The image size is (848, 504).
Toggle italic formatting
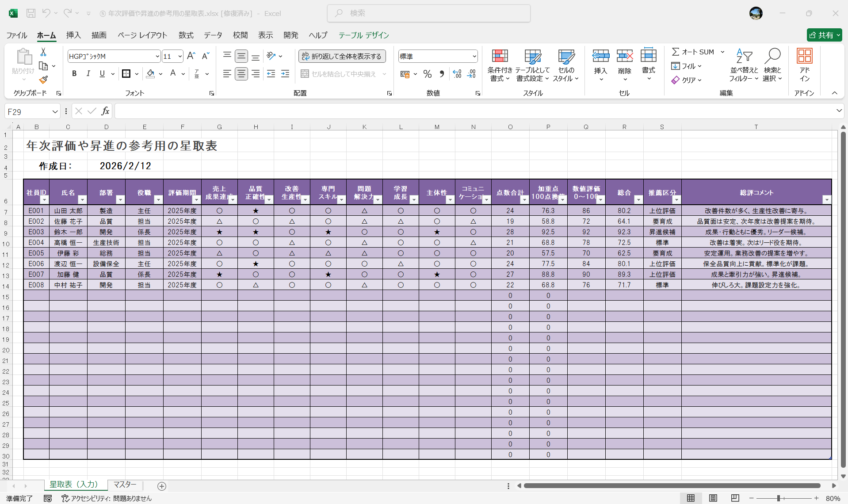coord(88,73)
